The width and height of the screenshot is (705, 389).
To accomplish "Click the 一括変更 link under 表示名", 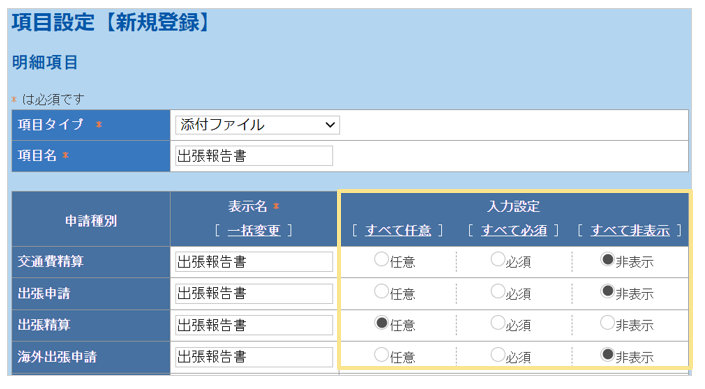I will click(x=254, y=230).
